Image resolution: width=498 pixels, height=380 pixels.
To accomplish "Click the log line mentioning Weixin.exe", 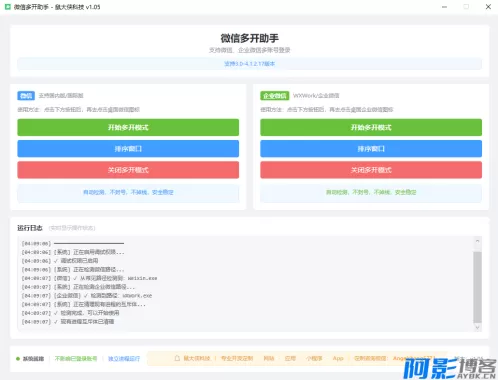I will (89, 278).
